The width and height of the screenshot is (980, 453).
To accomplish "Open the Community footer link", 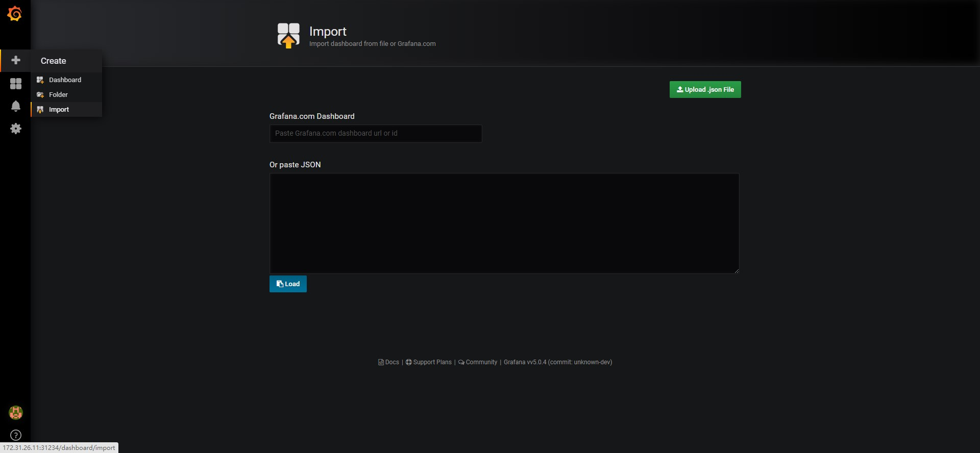I will [478, 362].
